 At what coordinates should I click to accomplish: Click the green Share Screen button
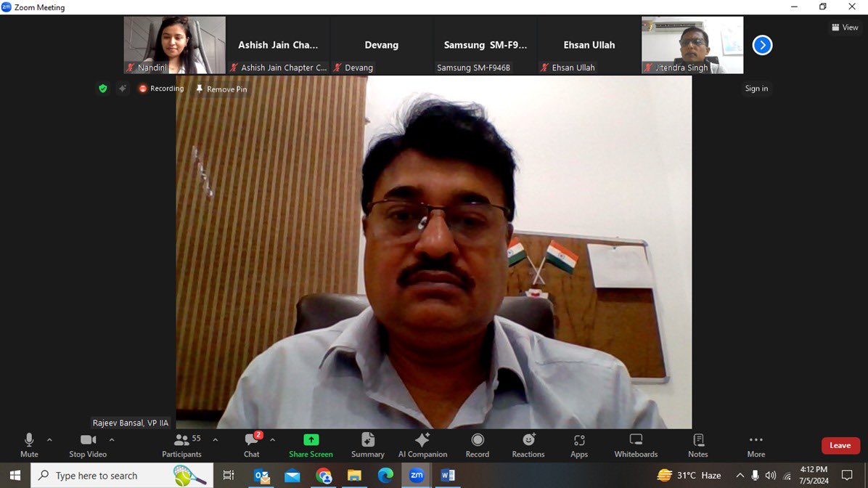click(311, 445)
